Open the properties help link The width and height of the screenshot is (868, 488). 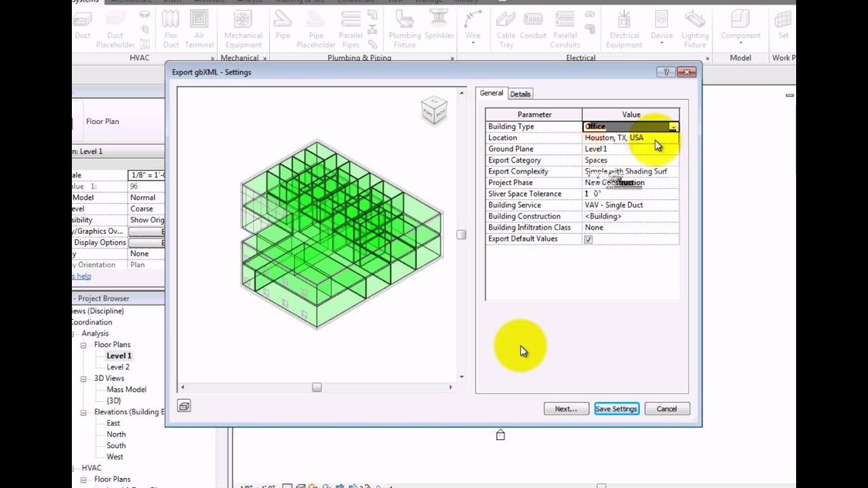pyautogui.click(x=81, y=277)
